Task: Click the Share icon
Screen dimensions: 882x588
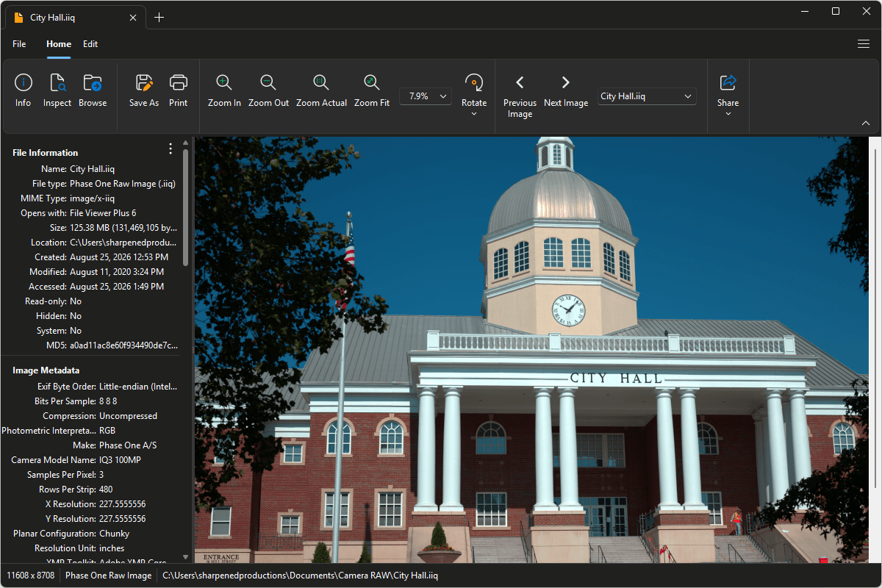Action: coord(728,82)
